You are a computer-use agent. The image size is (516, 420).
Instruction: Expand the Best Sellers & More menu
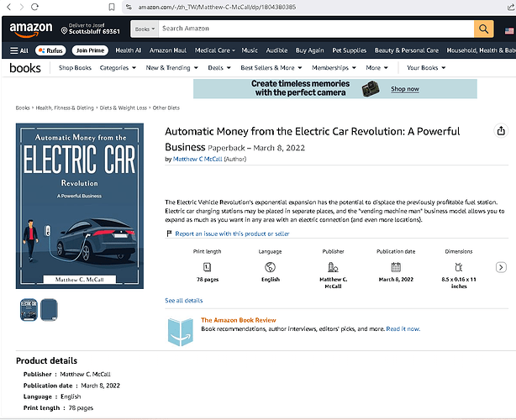271,68
